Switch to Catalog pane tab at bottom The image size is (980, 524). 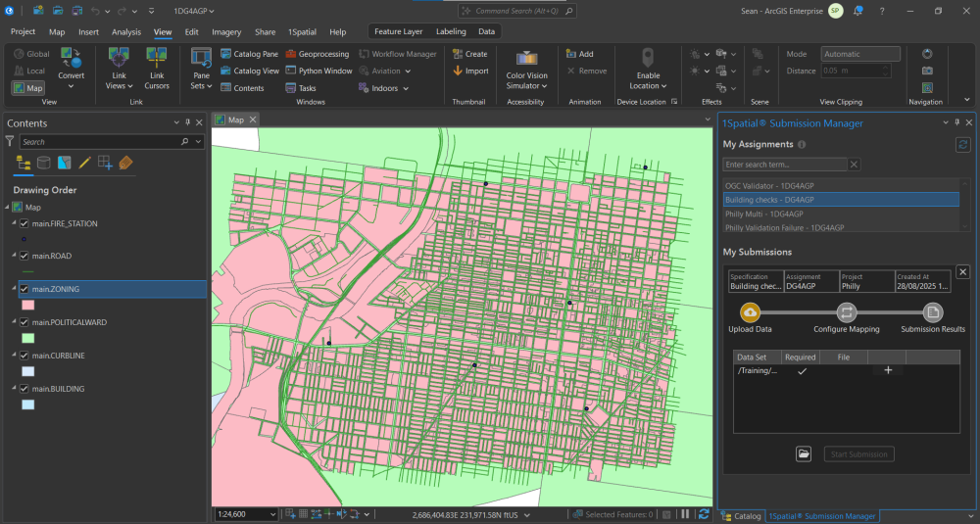(x=741, y=516)
